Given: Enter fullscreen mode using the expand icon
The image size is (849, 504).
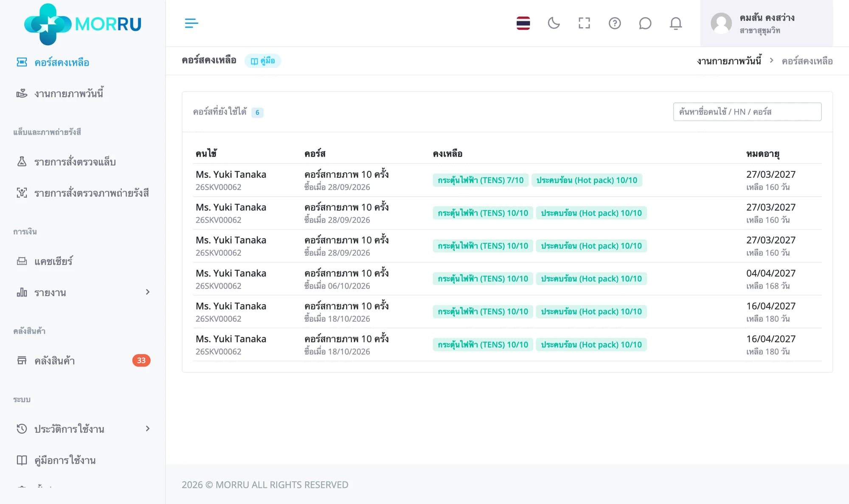Looking at the screenshot, I should point(584,23).
